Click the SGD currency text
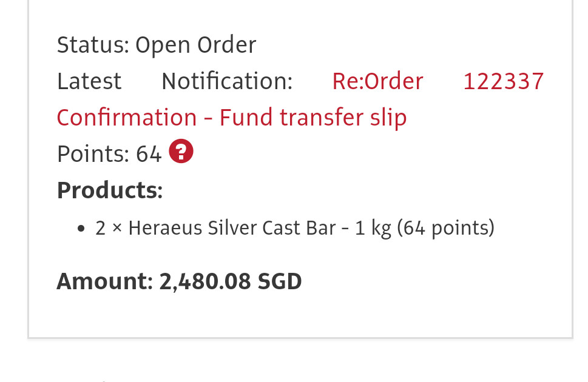The height and width of the screenshot is (382, 588). pyautogui.click(x=280, y=281)
